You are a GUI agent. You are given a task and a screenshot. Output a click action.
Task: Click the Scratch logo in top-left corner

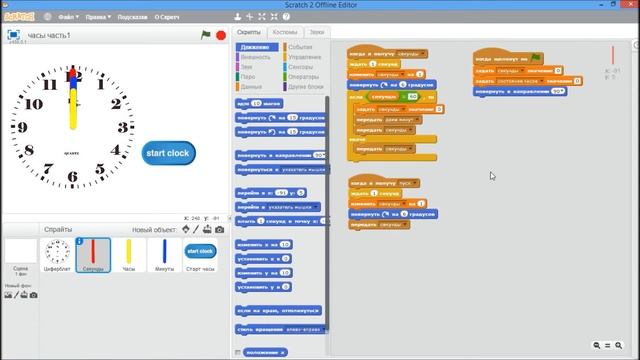click(19, 17)
